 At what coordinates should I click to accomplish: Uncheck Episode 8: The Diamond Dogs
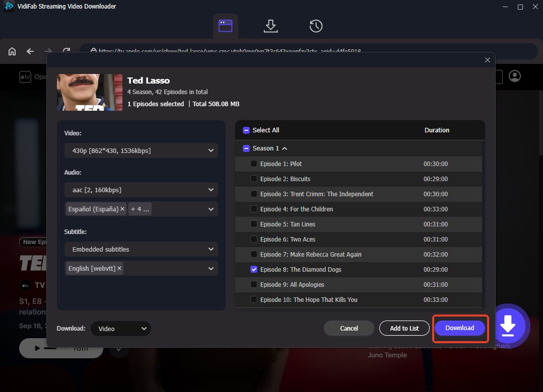coord(254,269)
